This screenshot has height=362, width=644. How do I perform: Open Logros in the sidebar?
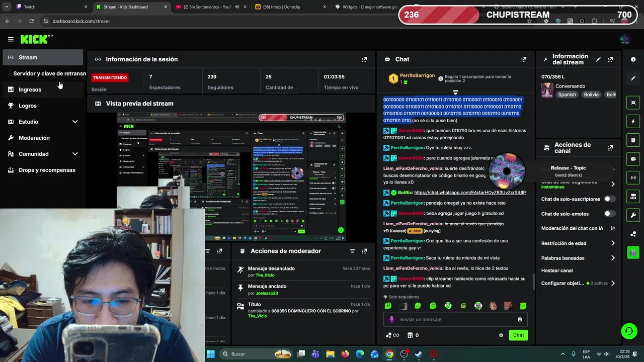43,106
